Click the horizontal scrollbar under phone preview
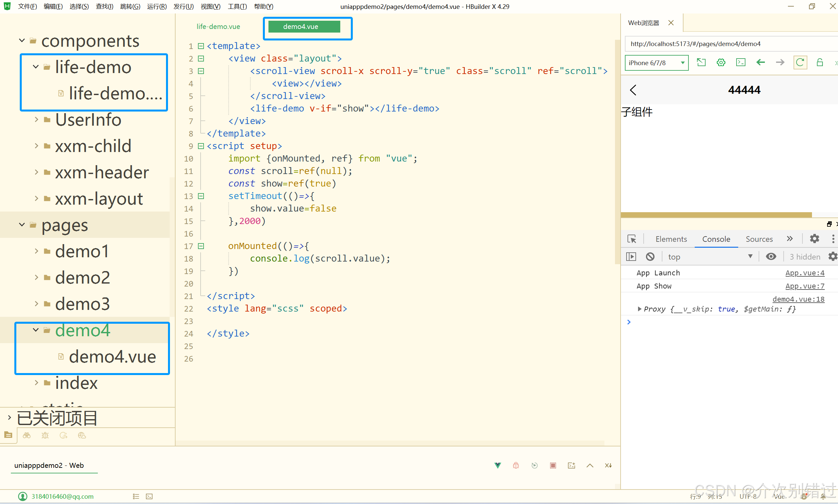 pyautogui.click(x=716, y=214)
